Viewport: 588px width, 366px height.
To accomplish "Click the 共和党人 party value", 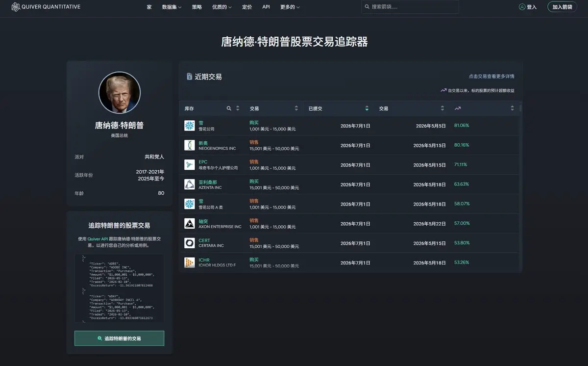I will (154, 157).
